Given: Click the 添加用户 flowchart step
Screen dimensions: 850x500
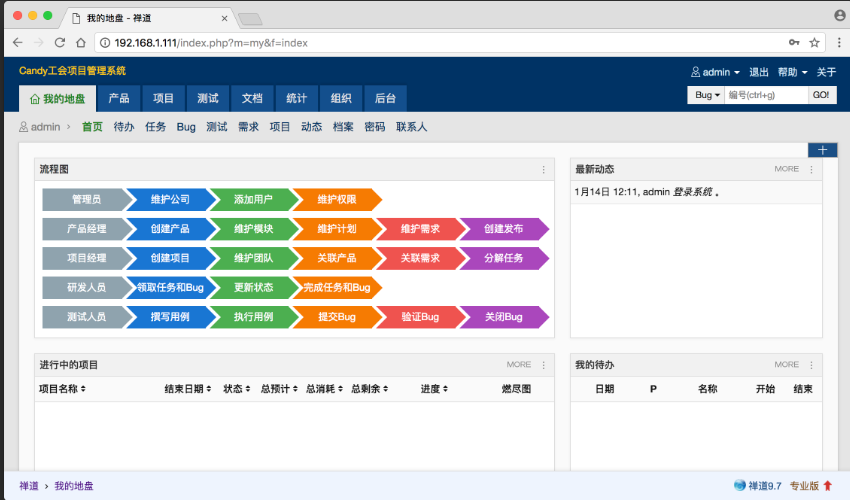Looking at the screenshot, I should click(x=253, y=200).
